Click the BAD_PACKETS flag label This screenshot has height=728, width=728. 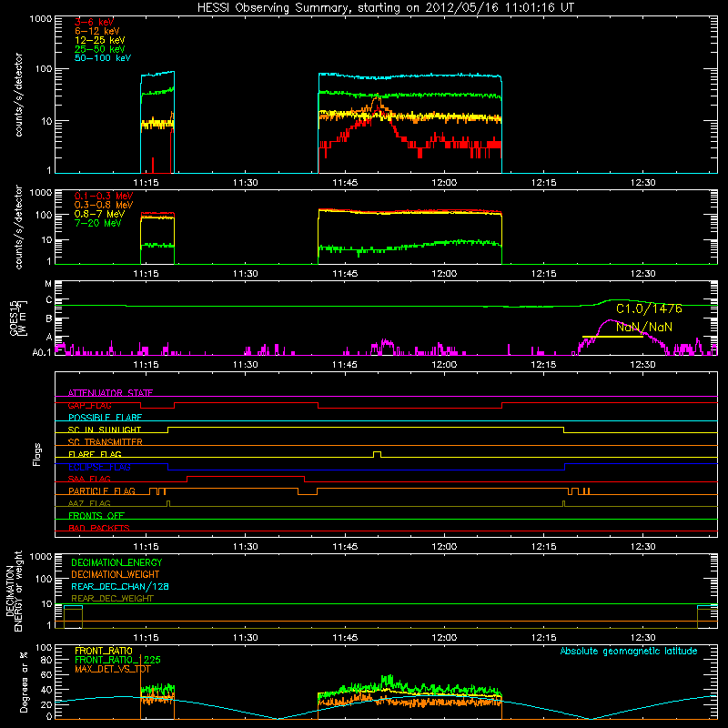(99, 529)
